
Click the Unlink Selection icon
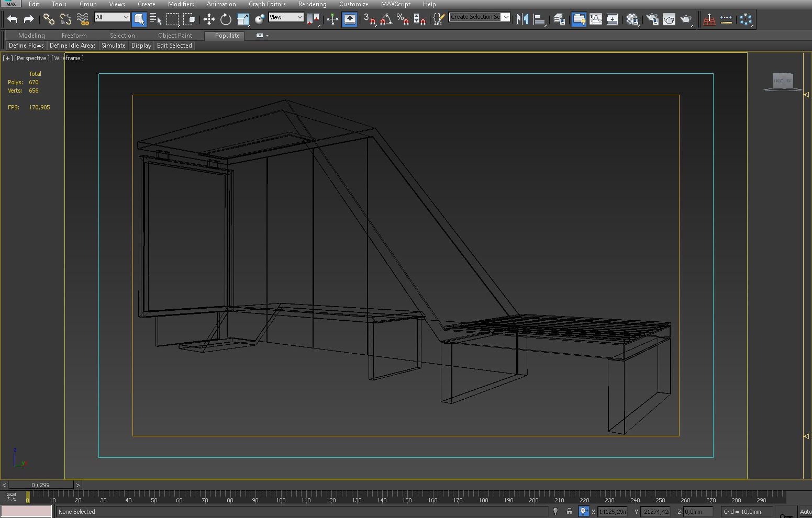tap(65, 19)
